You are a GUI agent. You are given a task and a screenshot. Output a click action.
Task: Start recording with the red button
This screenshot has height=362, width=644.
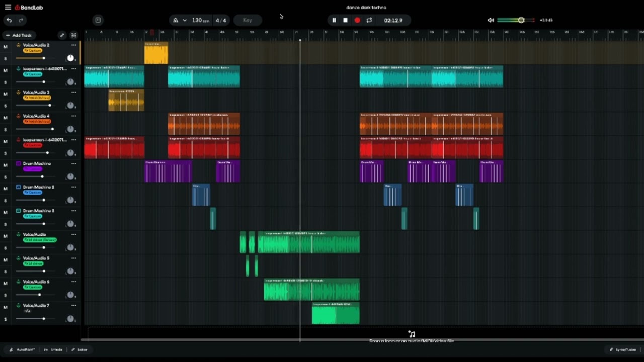click(x=357, y=20)
